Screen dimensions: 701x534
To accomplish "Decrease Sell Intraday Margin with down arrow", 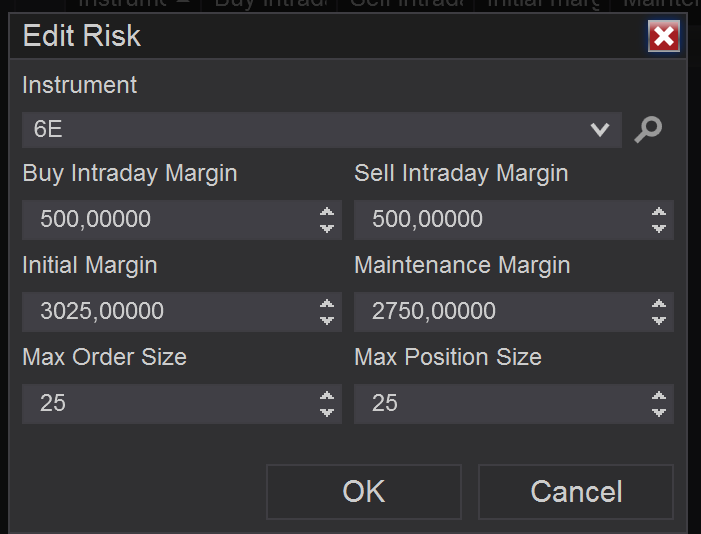I will click(x=659, y=228).
